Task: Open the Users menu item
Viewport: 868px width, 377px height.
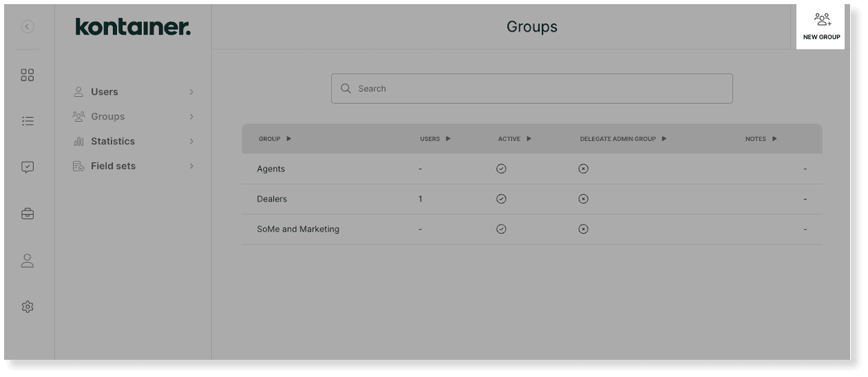Action: (x=133, y=91)
